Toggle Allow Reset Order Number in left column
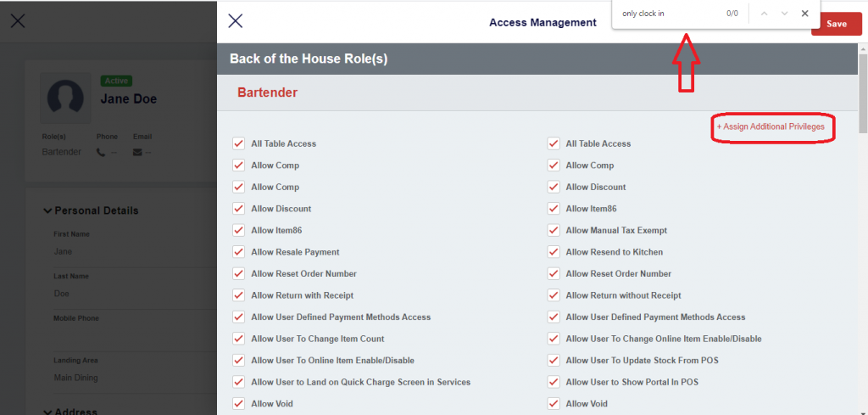Screen dimensions: 868x415 (x=238, y=274)
